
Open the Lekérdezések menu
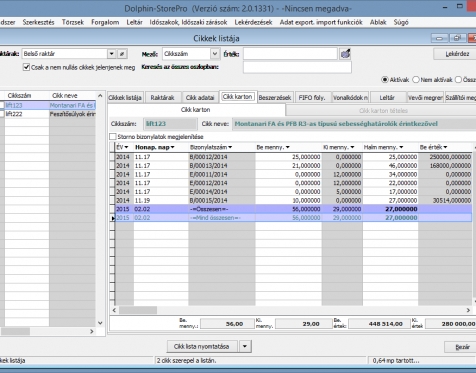[253, 22]
